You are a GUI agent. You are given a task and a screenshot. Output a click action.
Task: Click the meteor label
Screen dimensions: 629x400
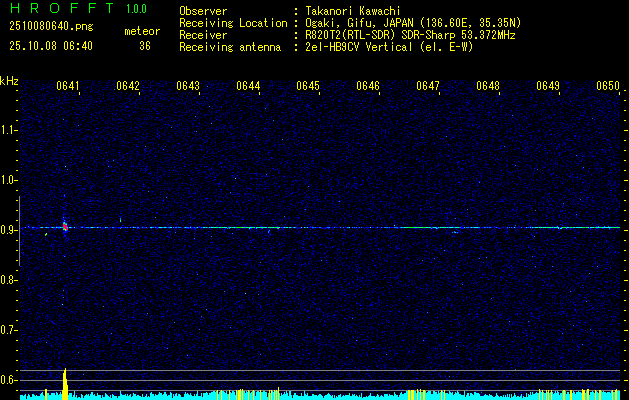(142, 31)
